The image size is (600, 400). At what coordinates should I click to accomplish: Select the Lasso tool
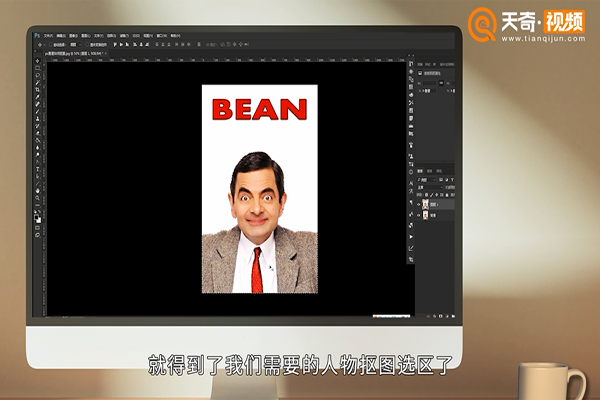38,75
